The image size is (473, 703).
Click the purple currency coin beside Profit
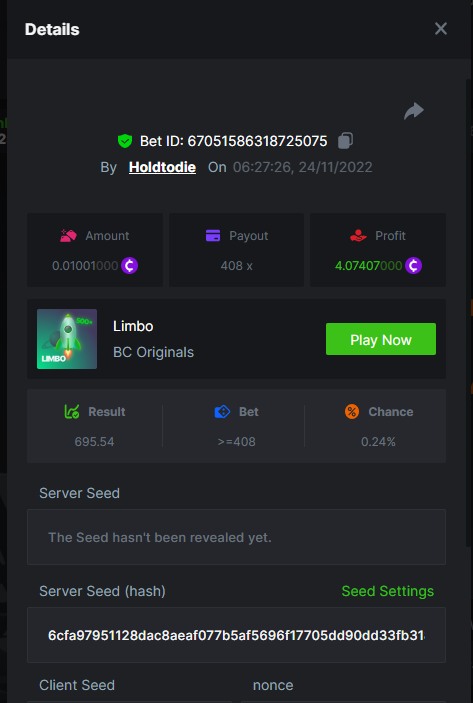click(x=413, y=265)
